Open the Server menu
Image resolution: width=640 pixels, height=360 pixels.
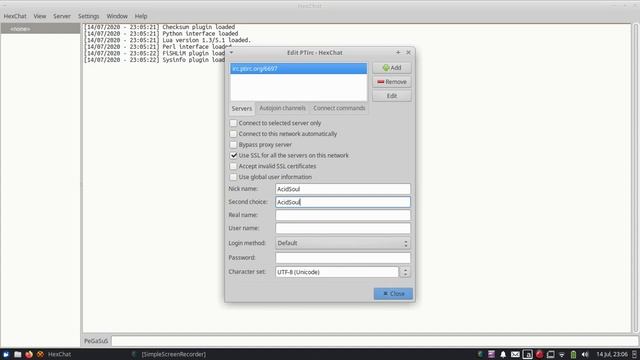click(x=62, y=16)
